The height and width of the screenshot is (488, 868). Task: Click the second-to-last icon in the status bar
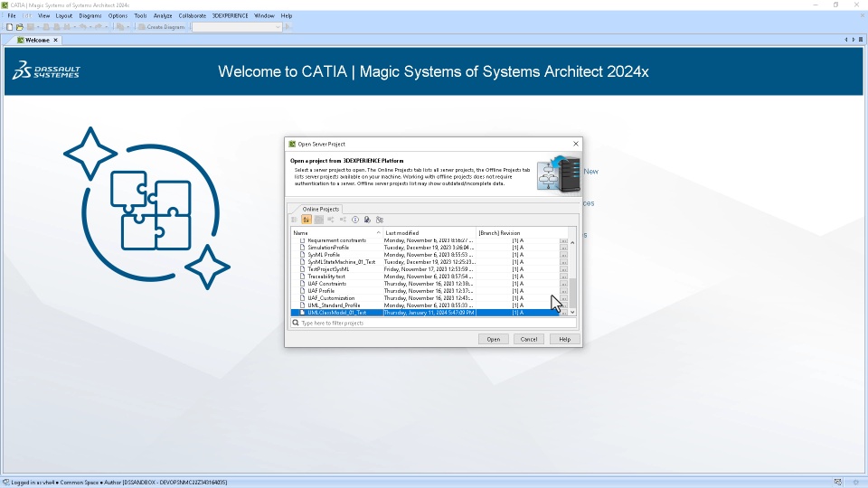(x=838, y=483)
